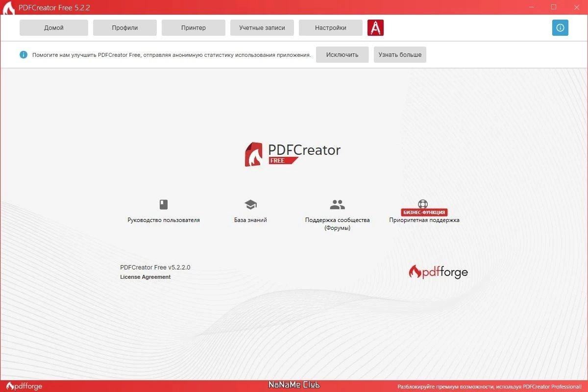Click the БИЗНЕС-ФУНКЦИЯ red badge
Viewport: 588px width, 392px height.
(x=424, y=212)
